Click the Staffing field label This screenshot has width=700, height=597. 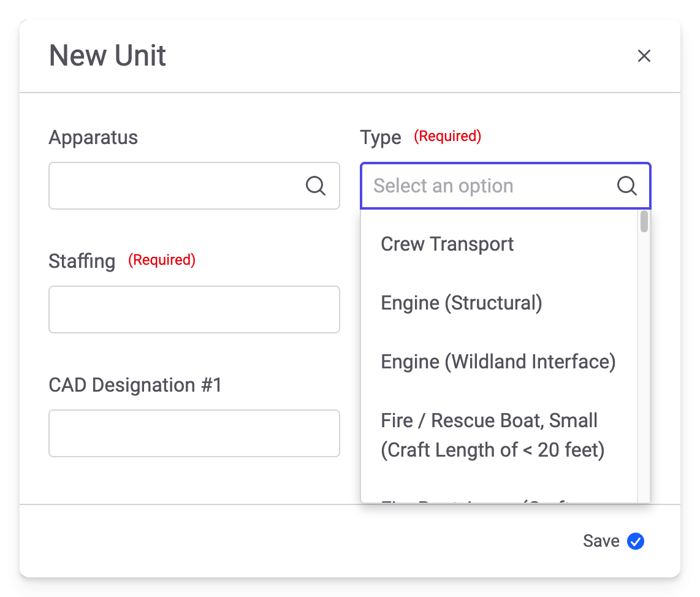click(x=82, y=261)
